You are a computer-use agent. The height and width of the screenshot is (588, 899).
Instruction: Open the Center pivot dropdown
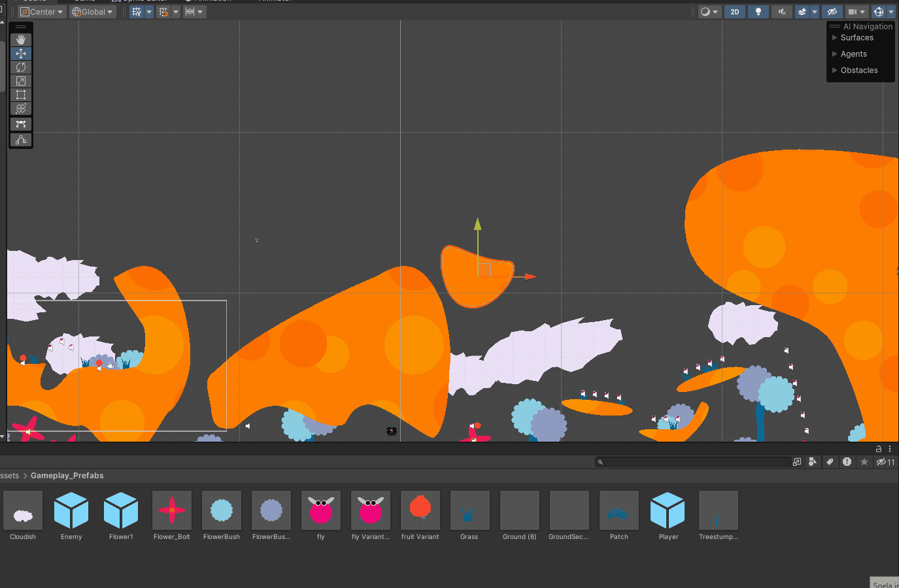[41, 11]
